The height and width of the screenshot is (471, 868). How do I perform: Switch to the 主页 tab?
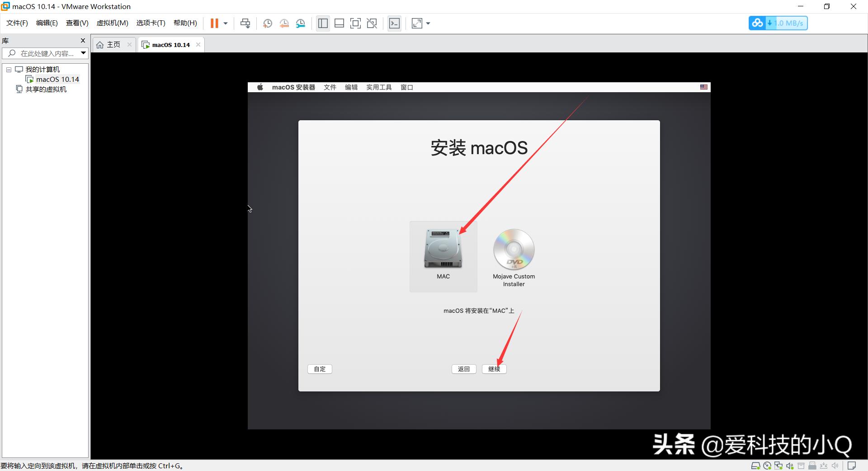(x=113, y=44)
